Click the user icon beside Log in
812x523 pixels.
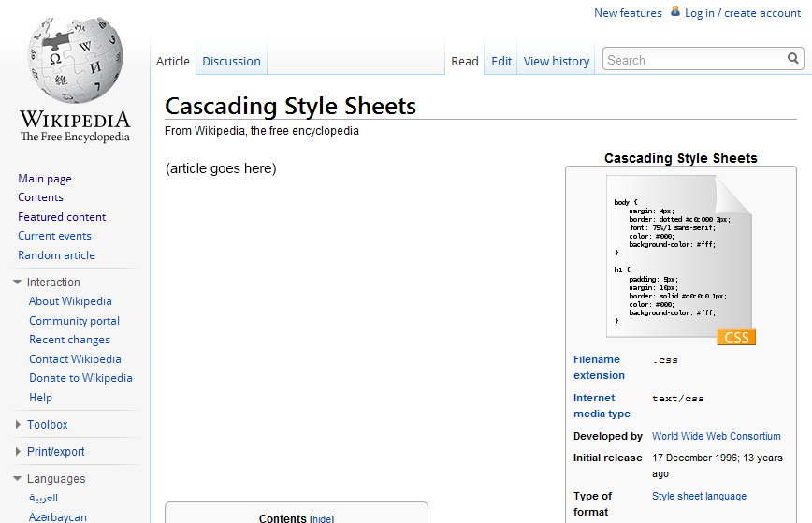(x=675, y=11)
